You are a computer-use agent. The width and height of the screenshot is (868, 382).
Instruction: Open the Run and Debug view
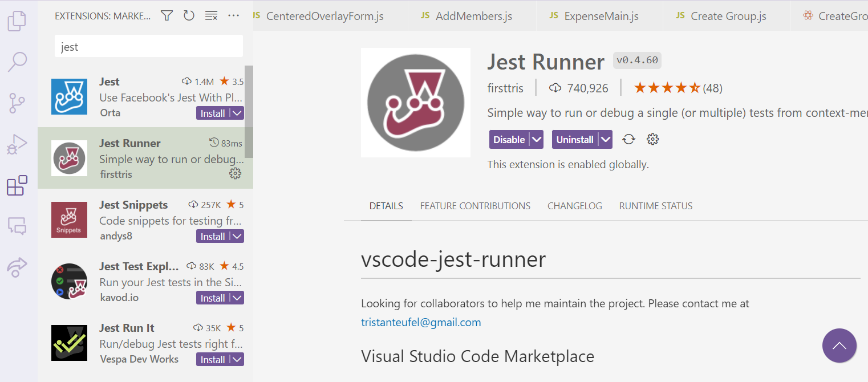(x=17, y=144)
